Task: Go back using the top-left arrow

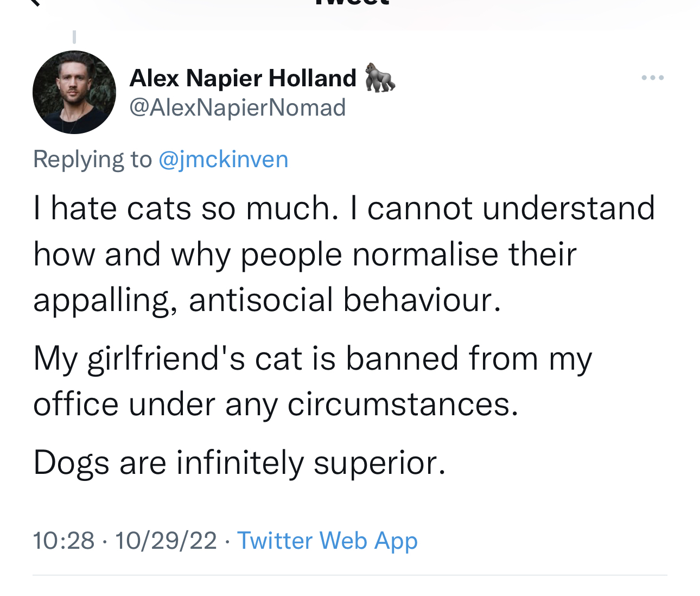Action: click(35, 2)
